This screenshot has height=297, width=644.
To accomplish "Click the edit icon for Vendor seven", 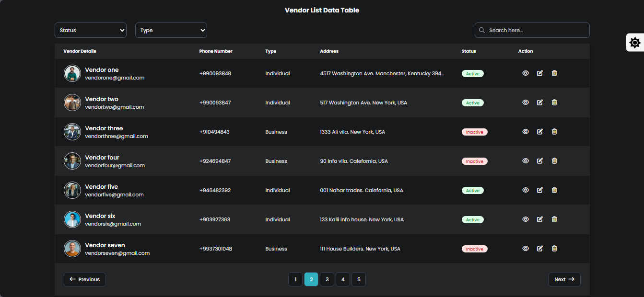I will [x=540, y=249].
